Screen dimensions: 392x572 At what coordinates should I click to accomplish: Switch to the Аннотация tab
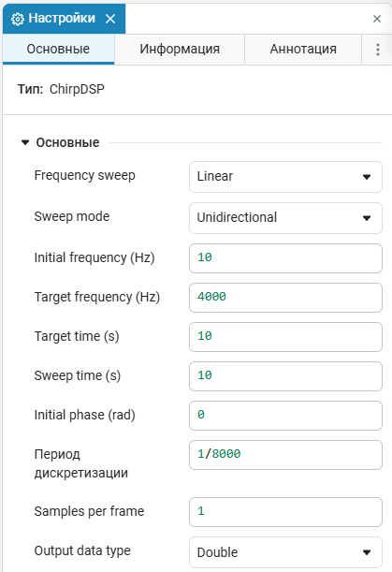303,49
